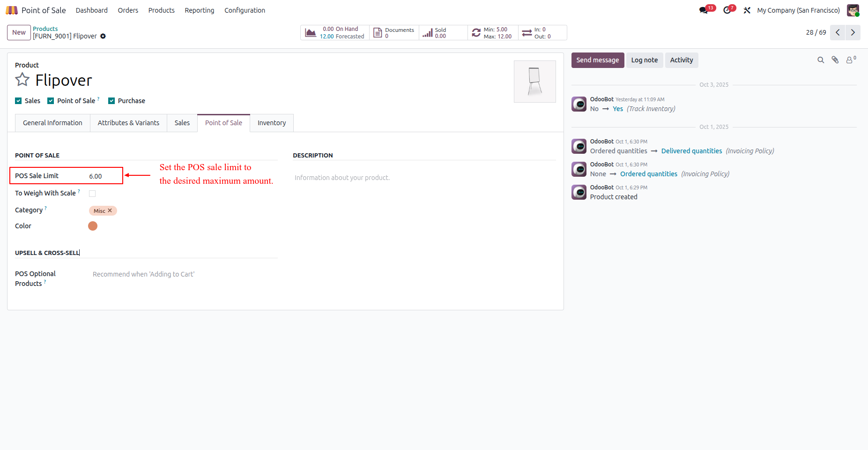Click the Flipover product image thumbnail

pos(535,82)
